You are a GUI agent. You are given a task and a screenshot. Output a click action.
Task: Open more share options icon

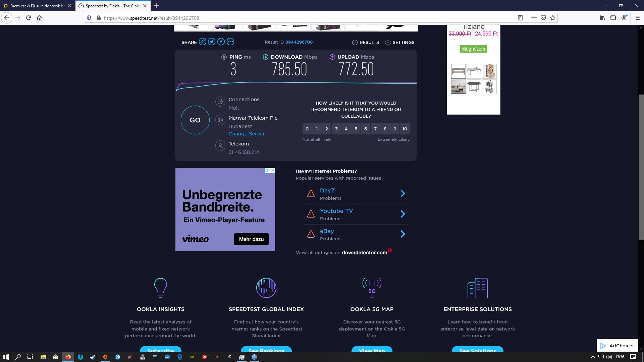coord(230,42)
